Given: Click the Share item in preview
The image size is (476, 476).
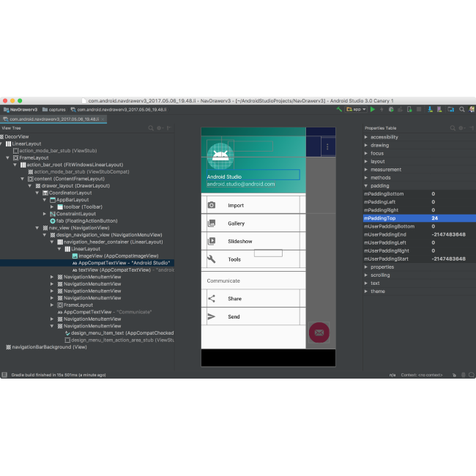Looking at the screenshot, I should pyautogui.click(x=253, y=298).
